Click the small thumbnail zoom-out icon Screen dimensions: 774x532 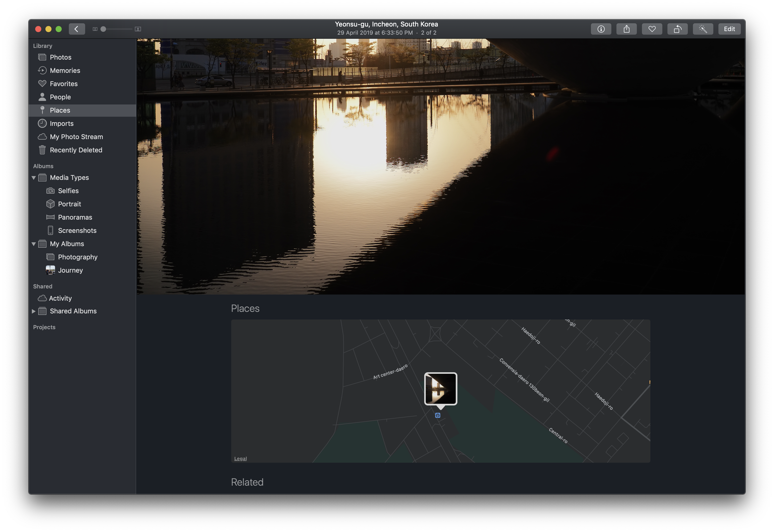click(x=95, y=29)
